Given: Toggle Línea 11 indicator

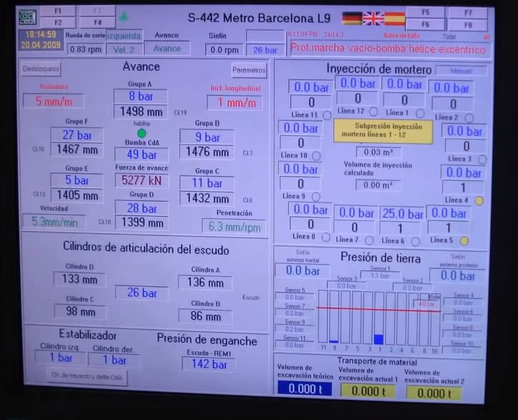Looking at the screenshot, I should pyautogui.click(x=327, y=115).
